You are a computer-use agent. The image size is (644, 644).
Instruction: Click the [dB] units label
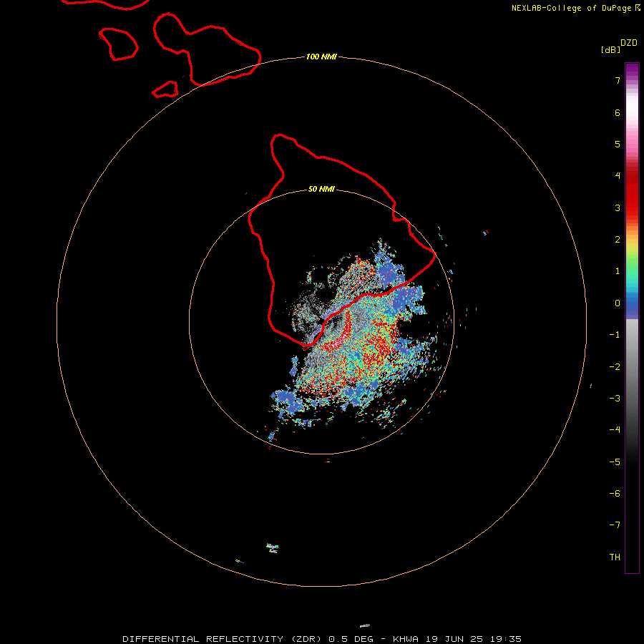611,49
